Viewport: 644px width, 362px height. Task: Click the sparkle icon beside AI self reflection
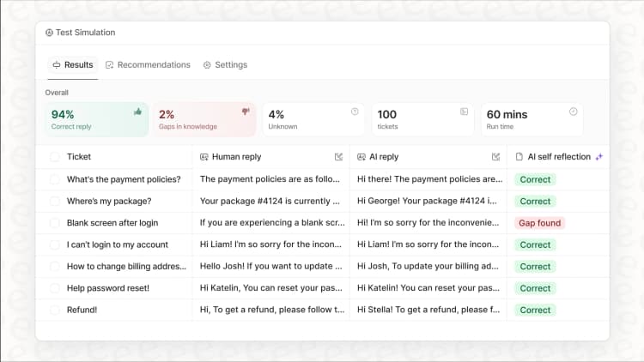[x=599, y=156]
